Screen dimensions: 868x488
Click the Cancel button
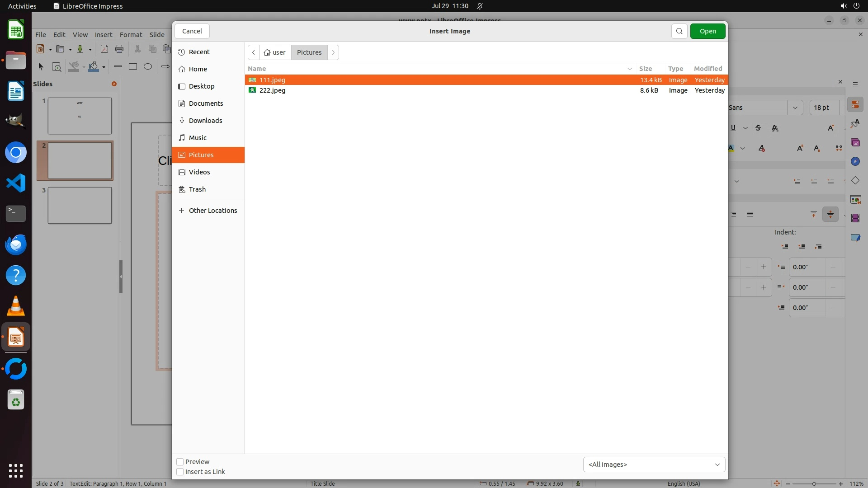click(x=192, y=31)
